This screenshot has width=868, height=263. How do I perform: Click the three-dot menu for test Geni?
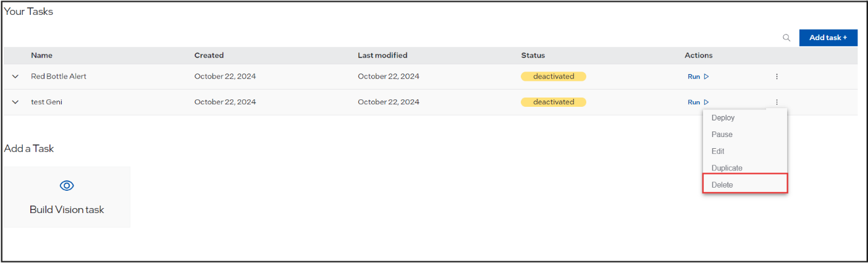coord(777,102)
